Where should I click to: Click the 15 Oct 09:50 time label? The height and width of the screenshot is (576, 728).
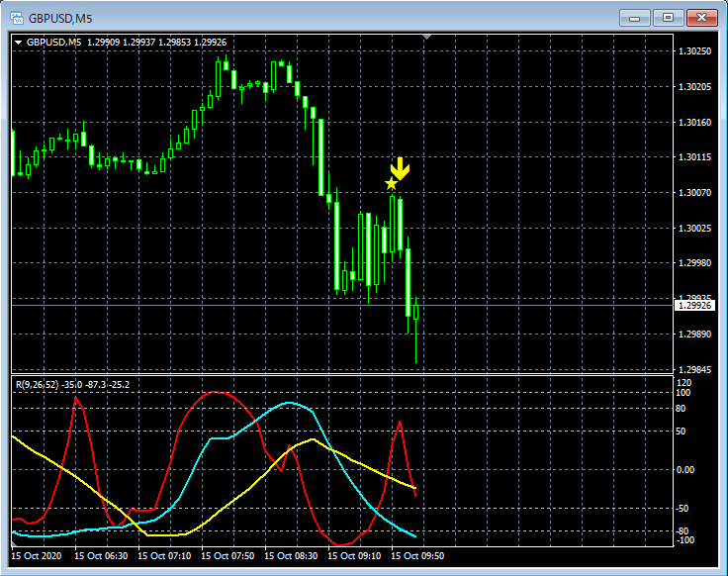(416, 556)
